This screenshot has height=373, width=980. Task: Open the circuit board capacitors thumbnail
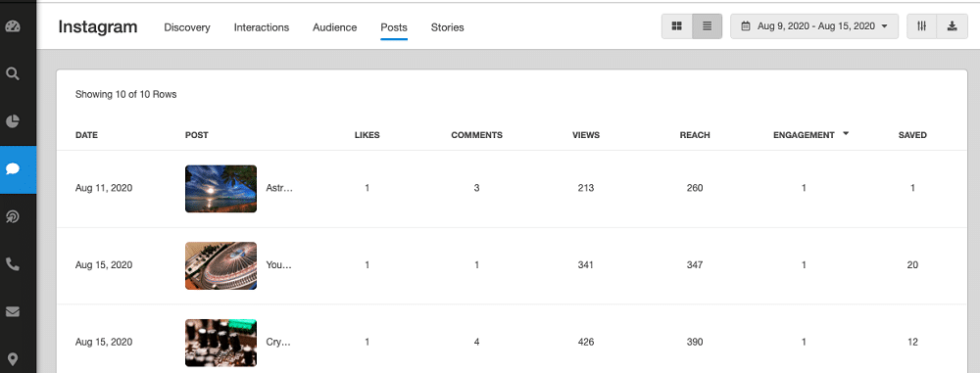[x=220, y=343]
